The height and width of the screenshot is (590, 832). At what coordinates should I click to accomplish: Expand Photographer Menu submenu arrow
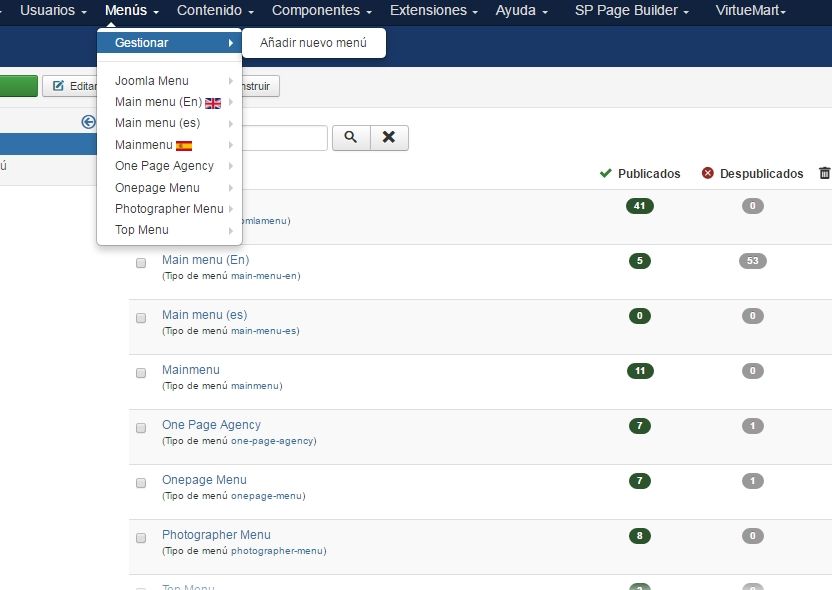click(x=231, y=209)
